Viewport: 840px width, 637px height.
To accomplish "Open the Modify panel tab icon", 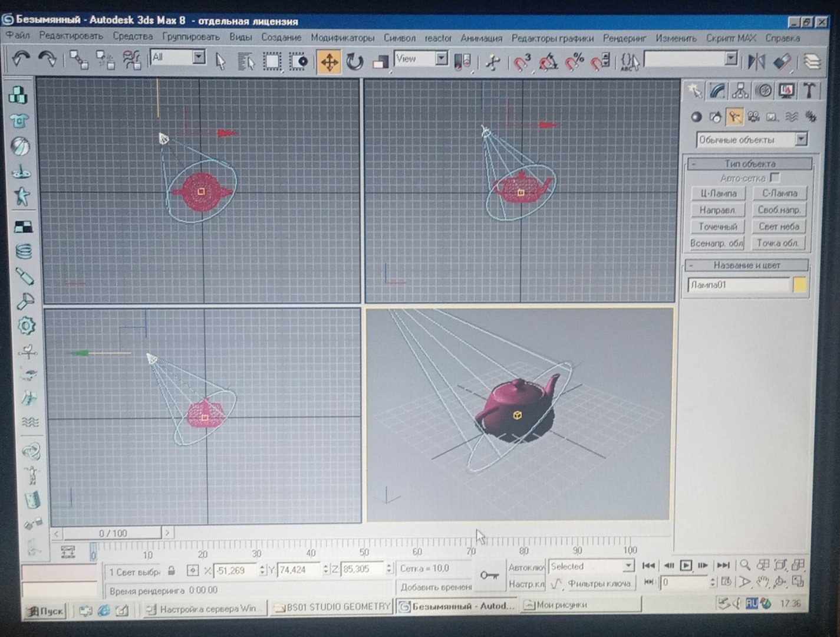I will click(x=717, y=91).
